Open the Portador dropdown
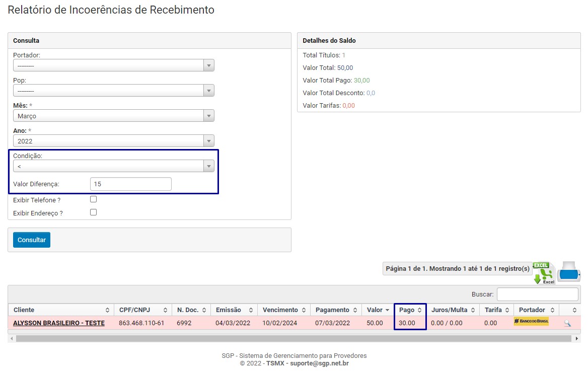The width and height of the screenshot is (588, 374). [114, 65]
